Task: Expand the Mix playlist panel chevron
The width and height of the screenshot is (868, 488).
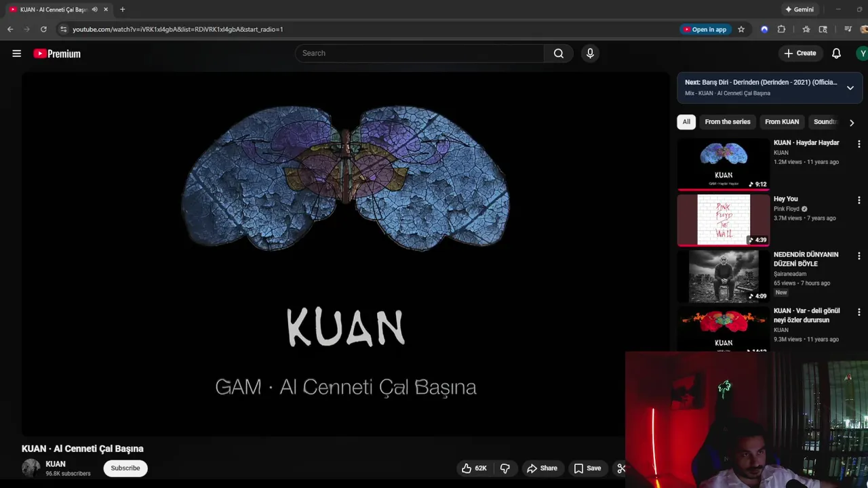Action: point(850,88)
